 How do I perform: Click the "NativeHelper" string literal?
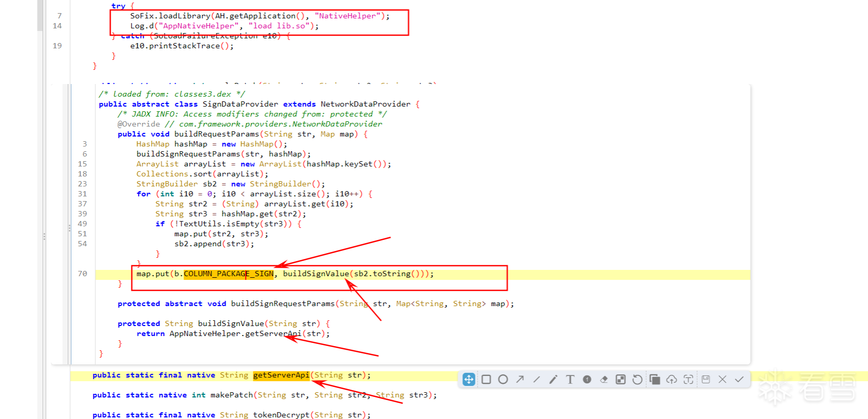coord(347,16)
